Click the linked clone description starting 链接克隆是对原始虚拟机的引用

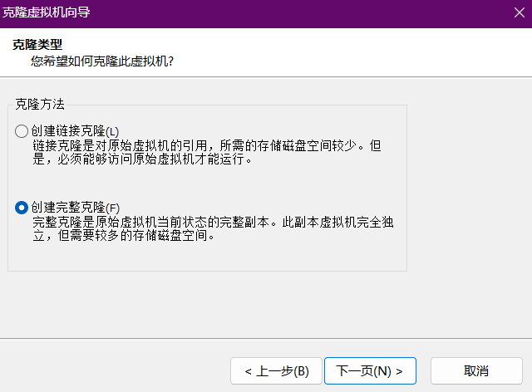click(207, 152)
